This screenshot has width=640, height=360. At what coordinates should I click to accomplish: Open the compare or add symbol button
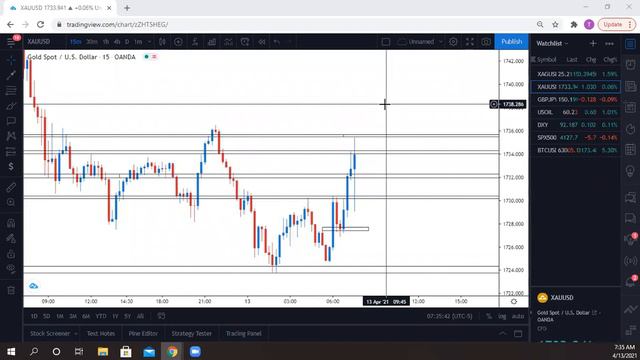coord(178,42)
